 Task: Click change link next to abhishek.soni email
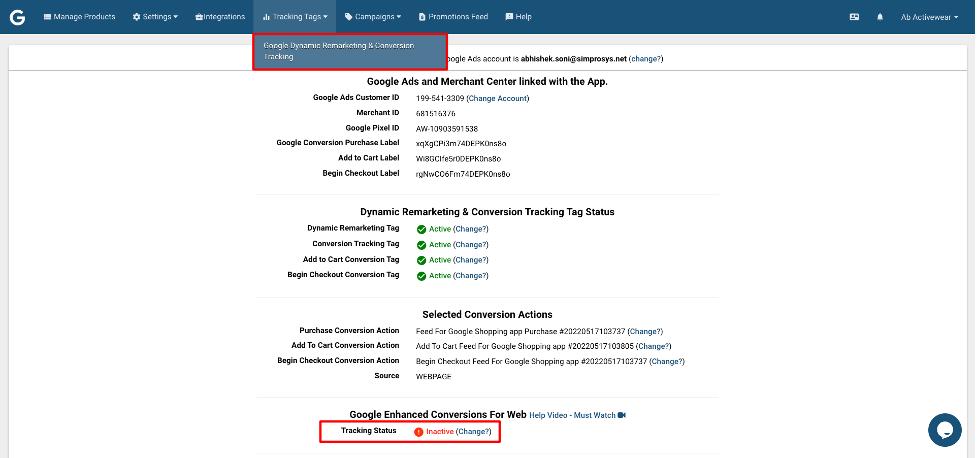[646, 59]
